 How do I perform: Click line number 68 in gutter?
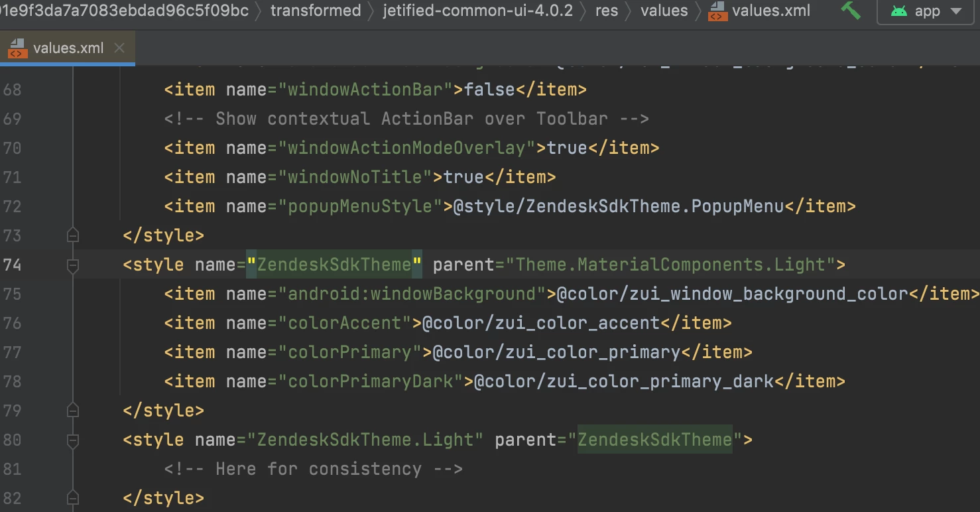[x=13, y=90]
